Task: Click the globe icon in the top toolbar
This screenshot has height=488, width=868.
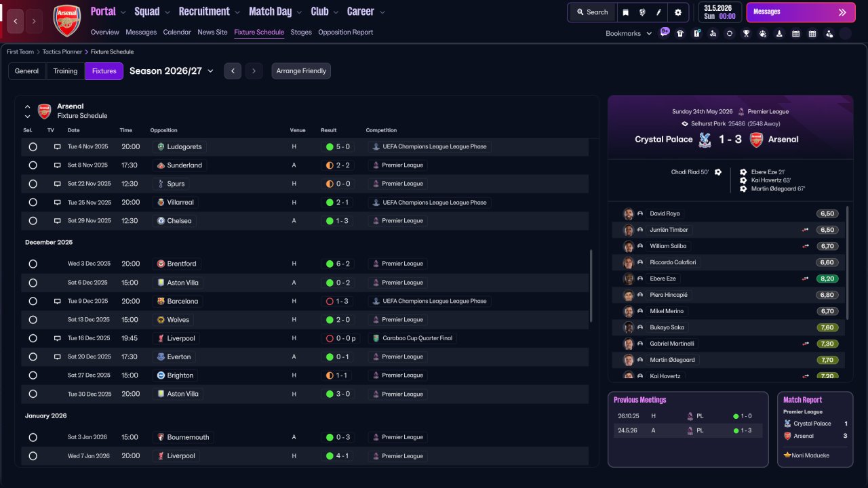Action: (642, 12)
